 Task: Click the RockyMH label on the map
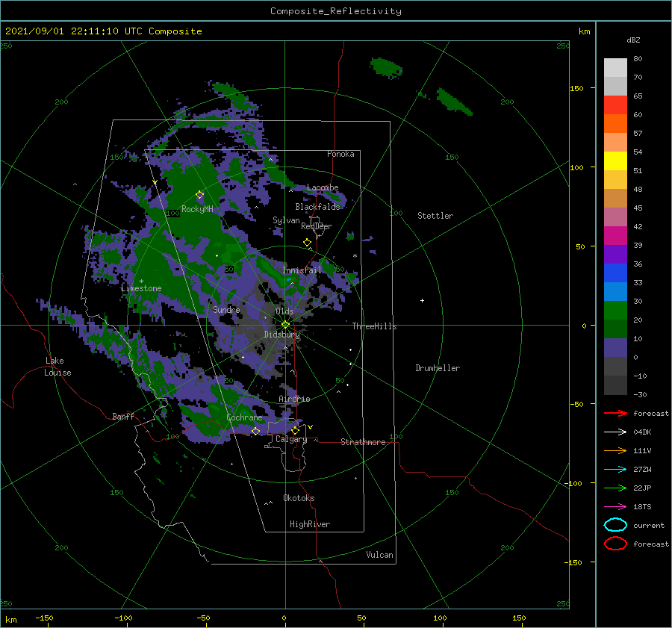pyautogui.click(x=197, y=209)
